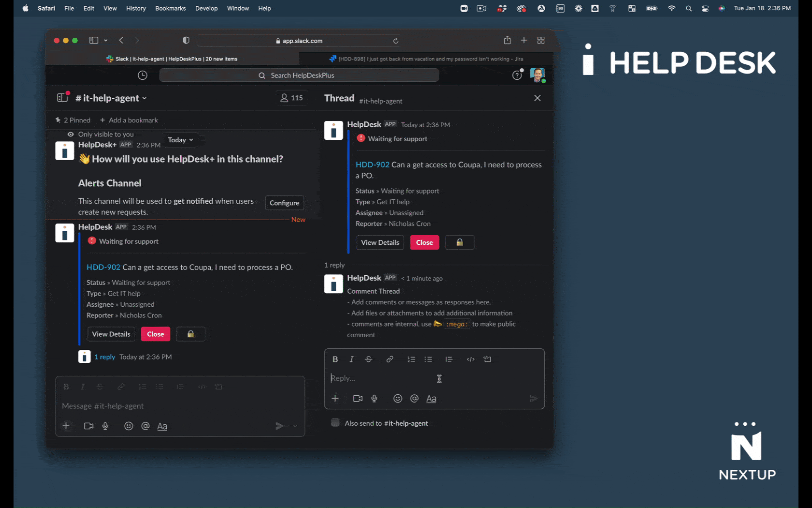The image size is (812, 508).
Task: Open macOS Spotlight search icon
Action: pyautogui.click(x=688, y=8)
